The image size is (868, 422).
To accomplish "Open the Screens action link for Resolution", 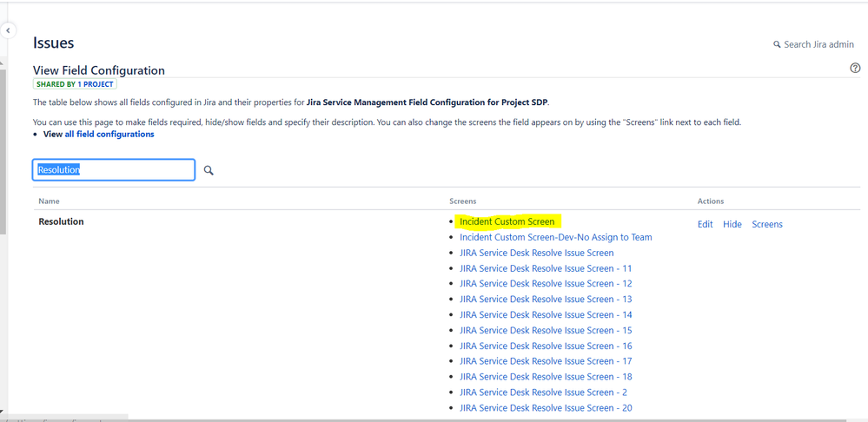I will [767, 224].
